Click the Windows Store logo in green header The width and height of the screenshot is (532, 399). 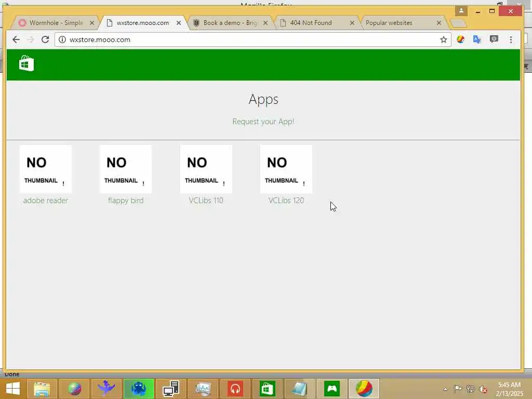[x=26, y=63]
